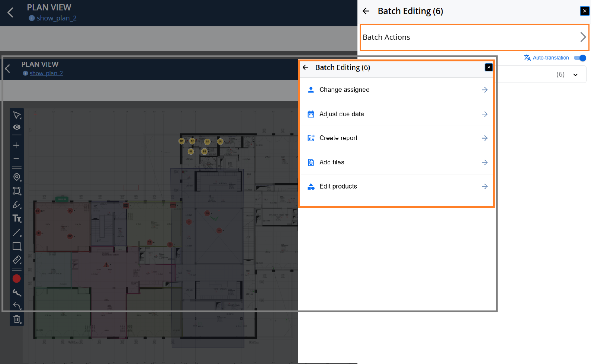
Task: Open the show_plan_2 link in outer header
Action: point(57,18)
